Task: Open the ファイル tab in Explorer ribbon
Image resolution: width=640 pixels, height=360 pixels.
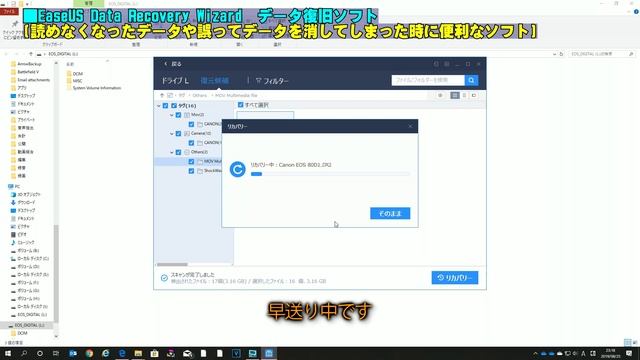Action: tap(9, 12)
